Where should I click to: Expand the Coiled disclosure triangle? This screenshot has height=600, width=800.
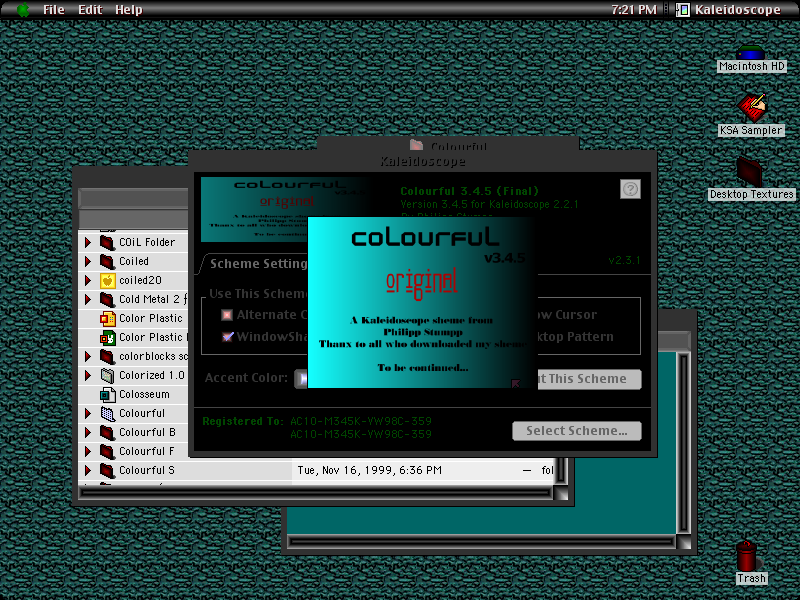point(88,261)
